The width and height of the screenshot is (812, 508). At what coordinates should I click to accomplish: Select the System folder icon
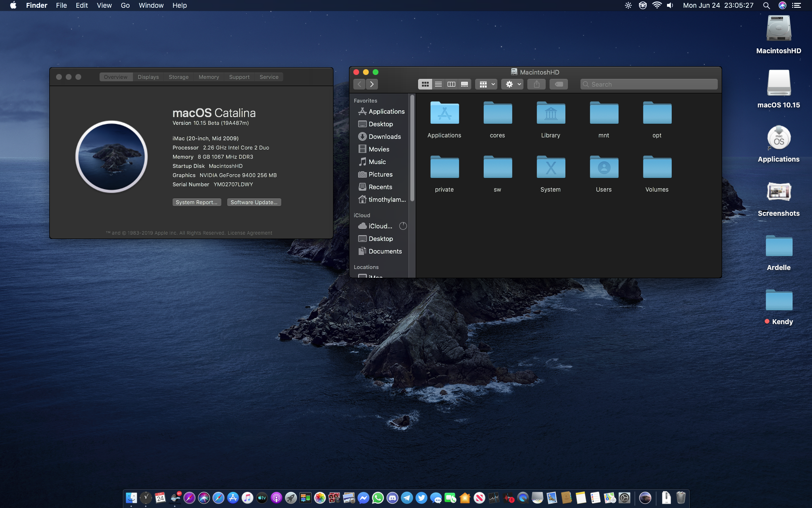pyautogui.click(x=551, y=168)
